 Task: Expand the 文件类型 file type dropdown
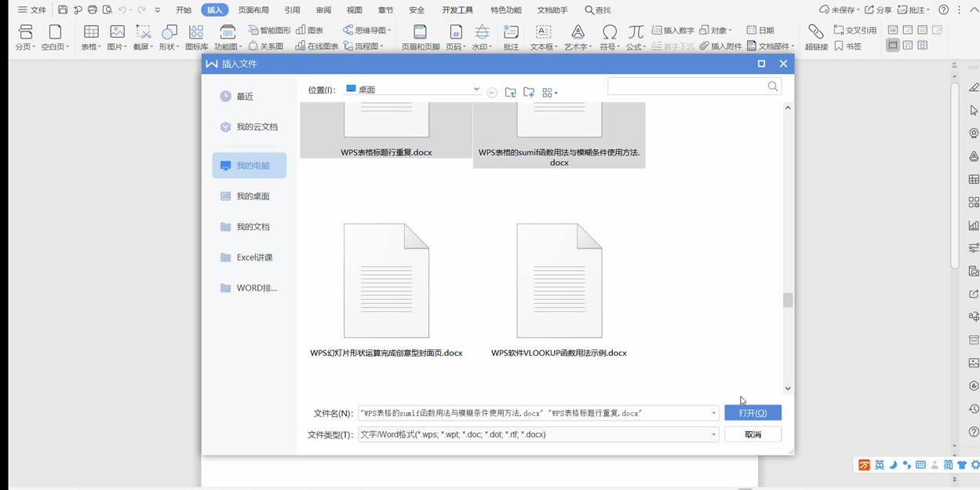(x=713, y=434)
